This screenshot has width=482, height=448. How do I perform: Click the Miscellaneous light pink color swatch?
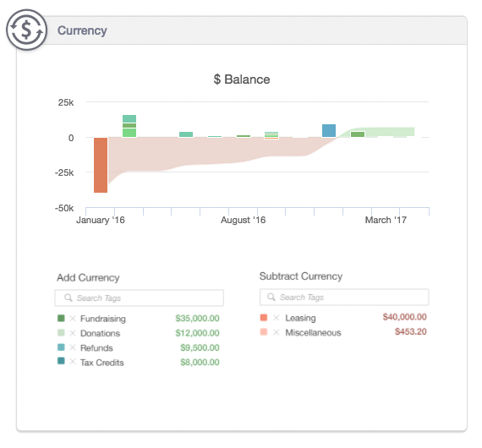264,332
